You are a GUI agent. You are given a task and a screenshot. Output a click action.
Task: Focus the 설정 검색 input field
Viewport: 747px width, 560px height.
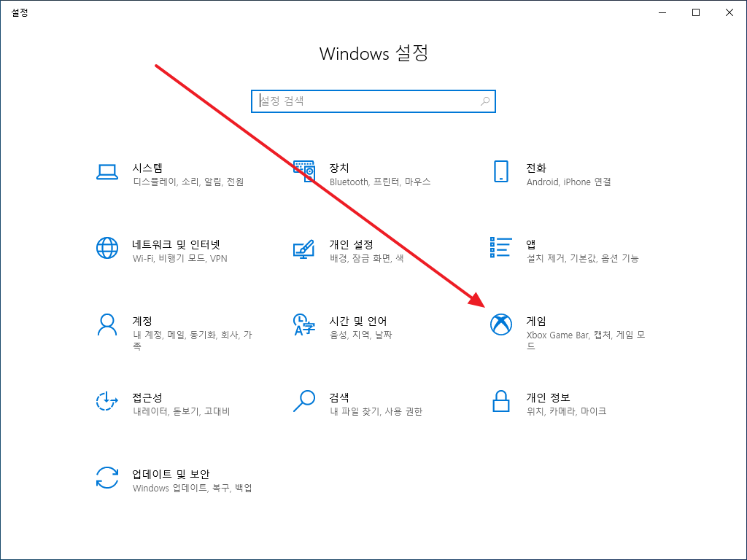[x=373, y=101]
